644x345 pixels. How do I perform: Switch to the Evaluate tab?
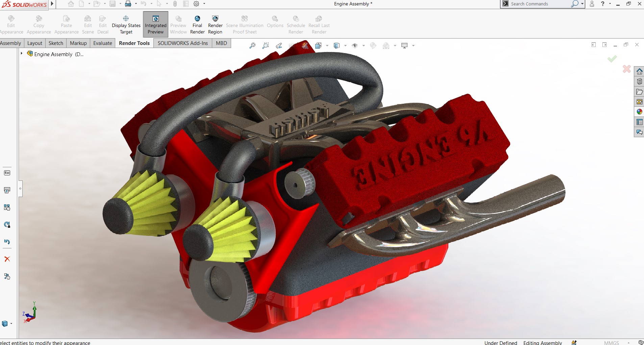103,43
